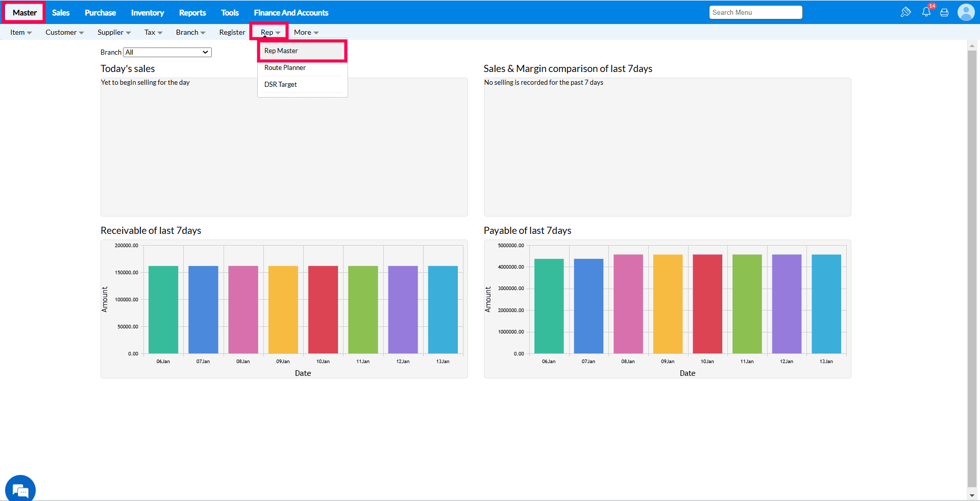This screenshot has width=980, height=501.
Task: Expand the Item submenu
Action: 21,32
